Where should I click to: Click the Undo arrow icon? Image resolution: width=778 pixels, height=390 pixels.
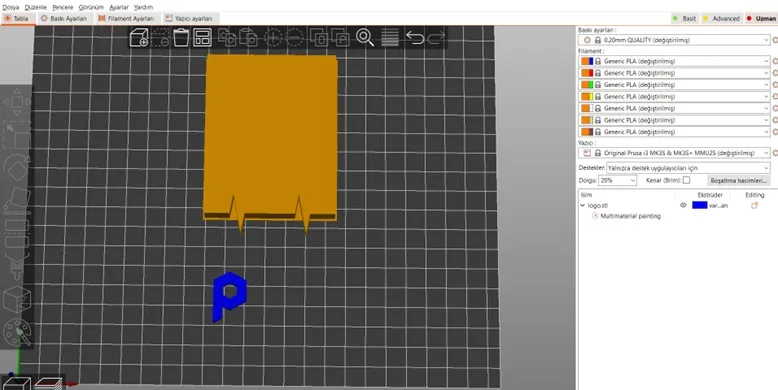pyautogui.click(x=415, y=38)
